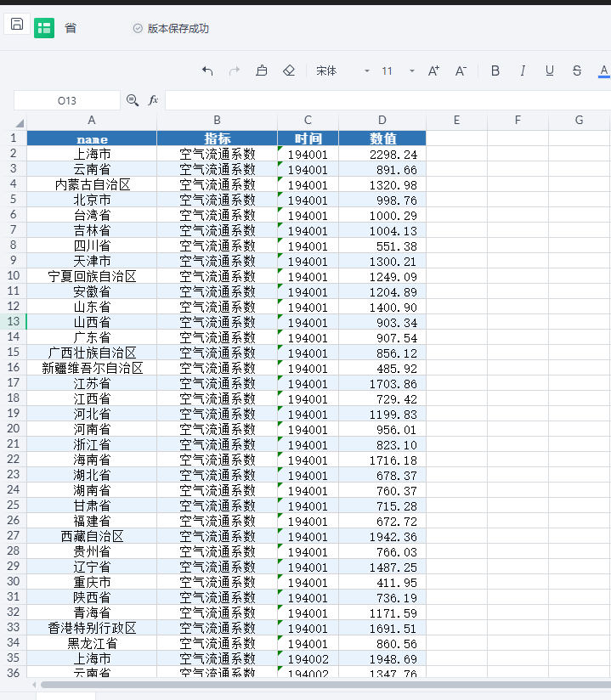This screenshot has height=700, width=611.
Task: Click cell 上海市 in row 2
Action: click(92, 154)
